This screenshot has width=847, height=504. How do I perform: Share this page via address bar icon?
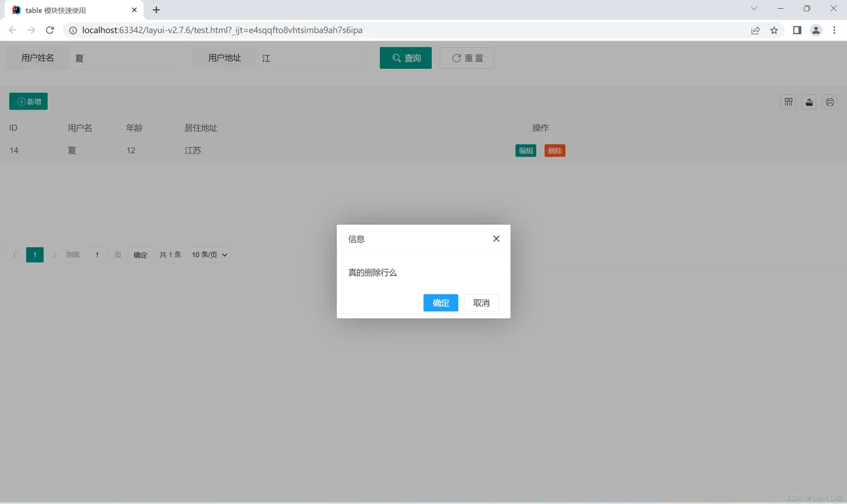click(756, 30)
